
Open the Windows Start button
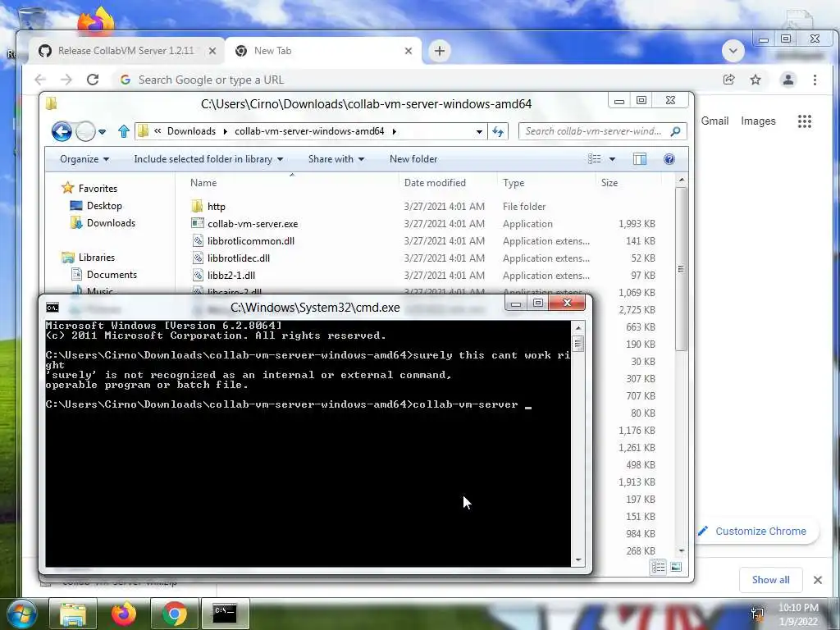tap(22, 614)
